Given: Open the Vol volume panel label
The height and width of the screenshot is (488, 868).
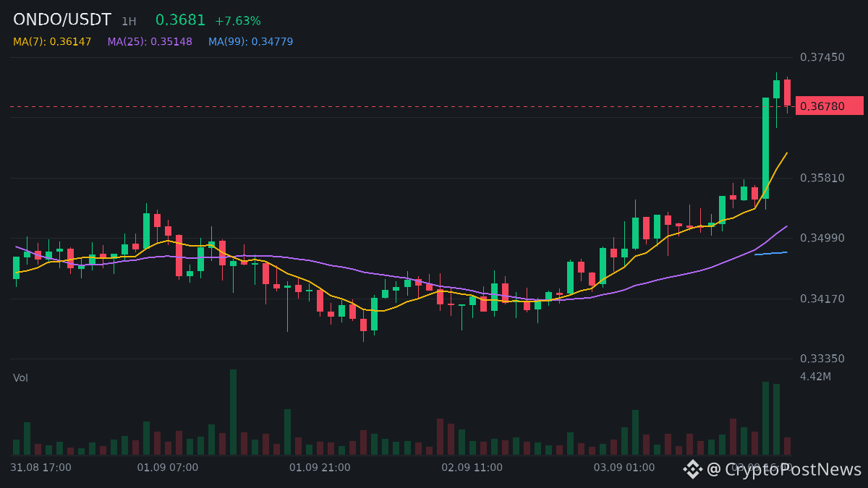Looking at the screenshot, I should point(20,378).
